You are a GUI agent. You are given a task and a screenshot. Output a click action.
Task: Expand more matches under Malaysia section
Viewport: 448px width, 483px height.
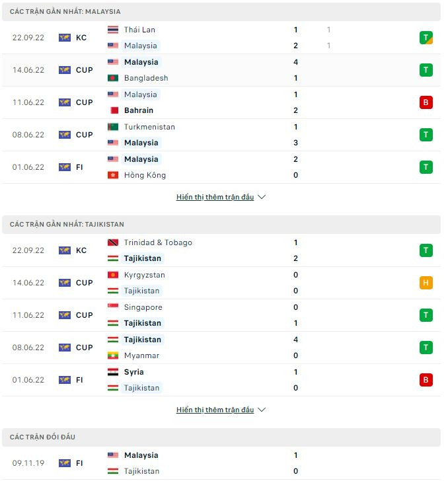tap(215, 197)
